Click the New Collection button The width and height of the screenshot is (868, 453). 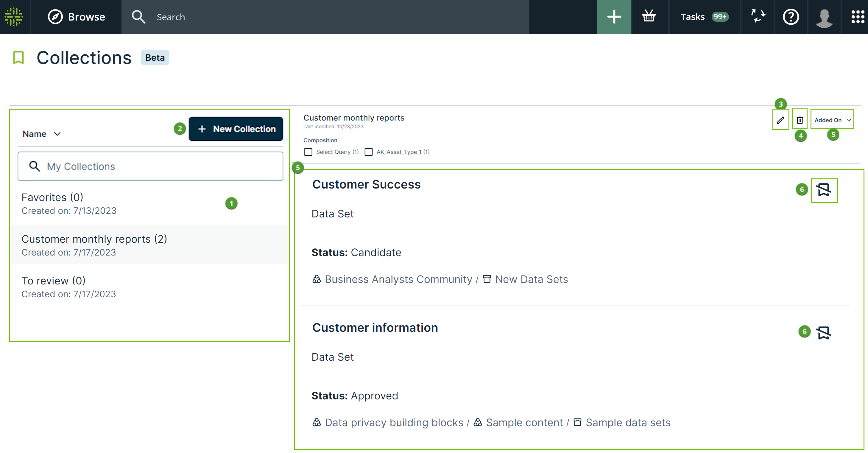236,129
